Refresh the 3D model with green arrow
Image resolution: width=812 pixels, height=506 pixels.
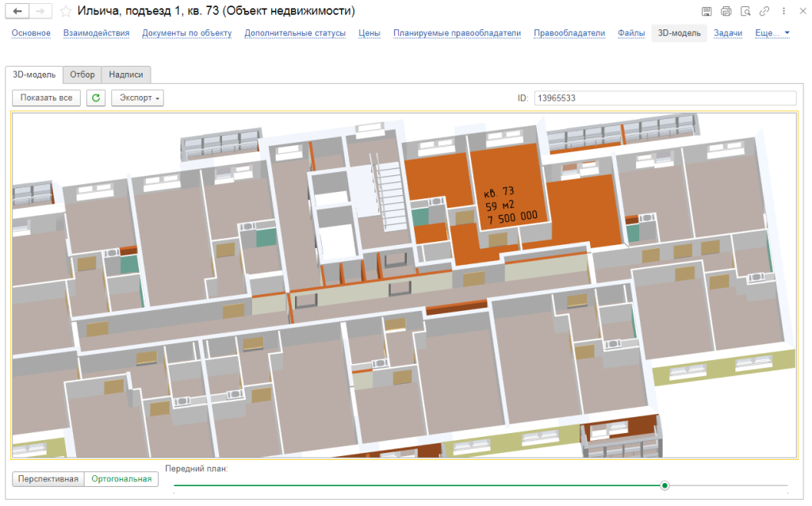click(x=96, y=98)
